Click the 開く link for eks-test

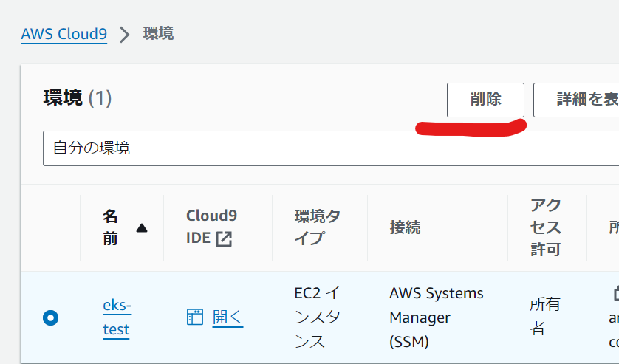(228, 317)
